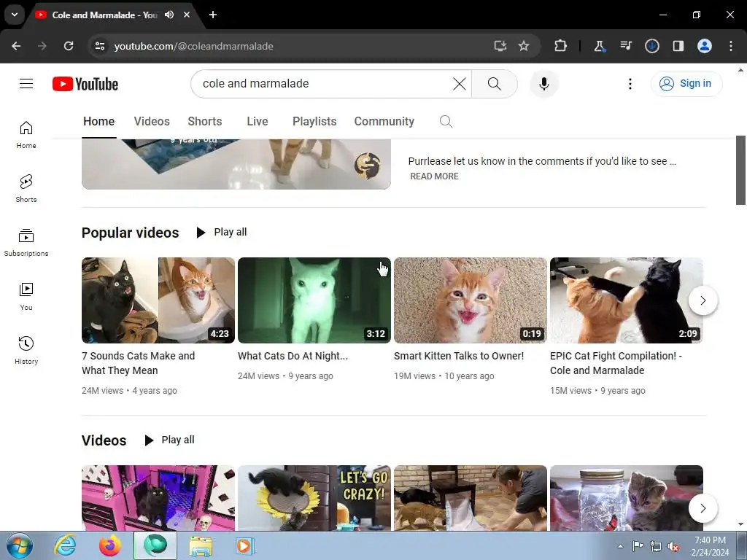Click the install app icon in address bar

500,46
